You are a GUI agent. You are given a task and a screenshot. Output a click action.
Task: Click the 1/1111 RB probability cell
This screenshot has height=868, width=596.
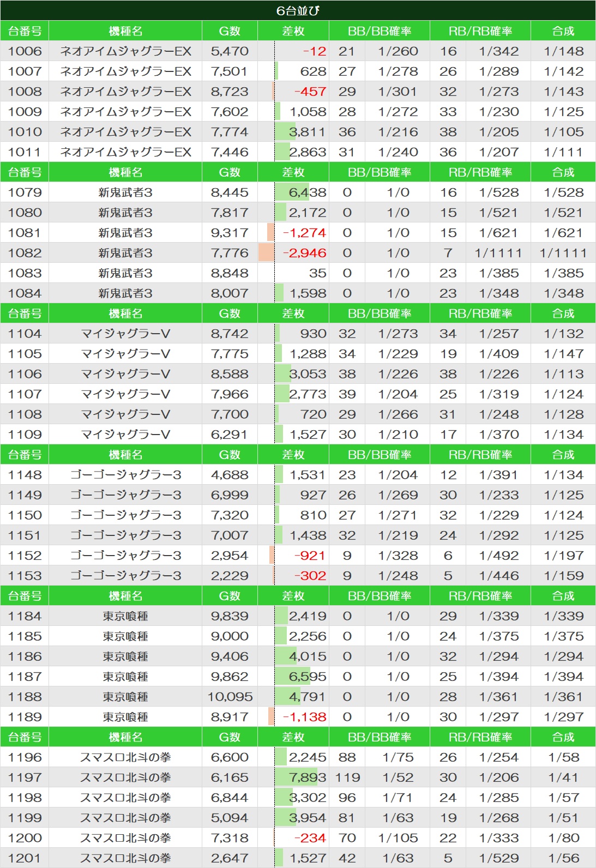498,253
